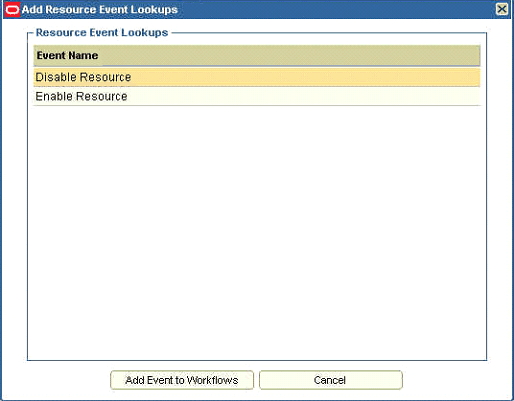Screen dimensions: 514x401
Task: Click Add Event to Workflows button
Action: 182,380
